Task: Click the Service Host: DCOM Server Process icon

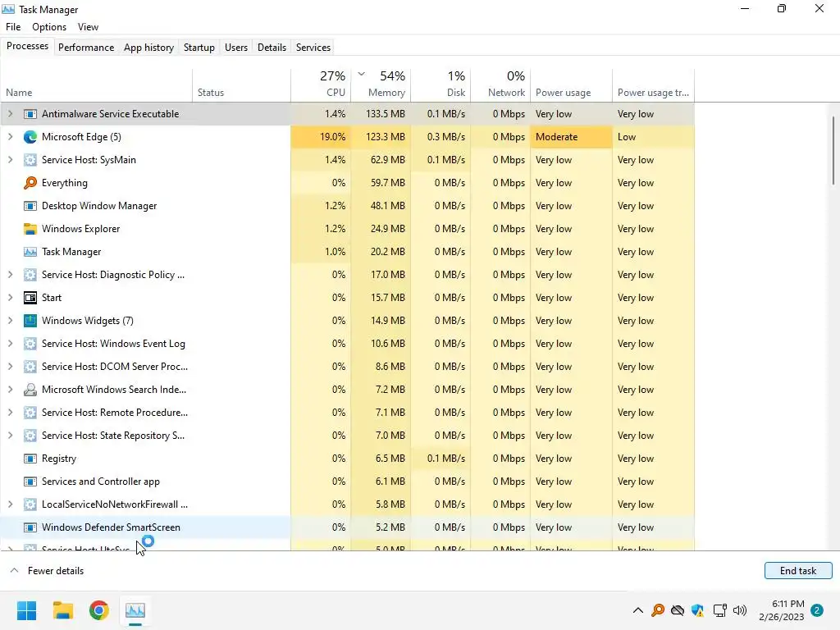Action: point(30,367)
